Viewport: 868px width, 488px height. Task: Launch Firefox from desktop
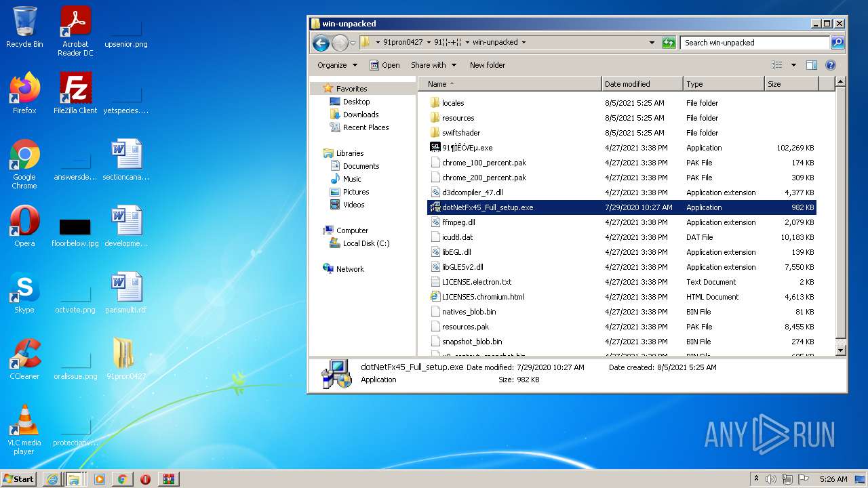[24, 94]
